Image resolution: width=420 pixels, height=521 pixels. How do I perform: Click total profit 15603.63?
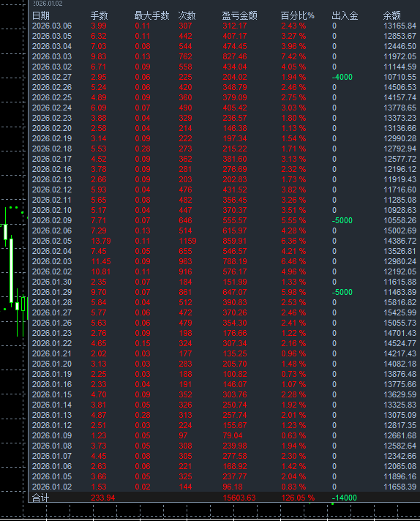(239, 498)
